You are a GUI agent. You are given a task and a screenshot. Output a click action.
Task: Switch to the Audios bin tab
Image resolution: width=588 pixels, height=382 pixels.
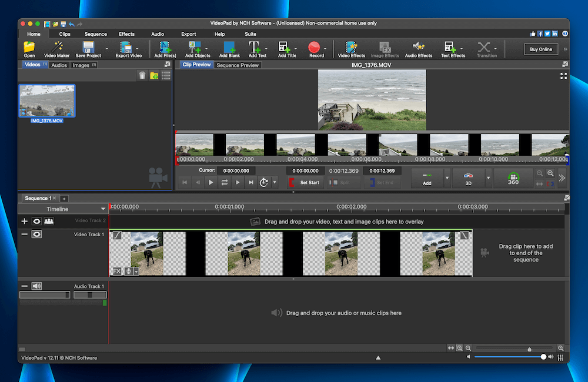pyautogui.click(x=59, y=65)
